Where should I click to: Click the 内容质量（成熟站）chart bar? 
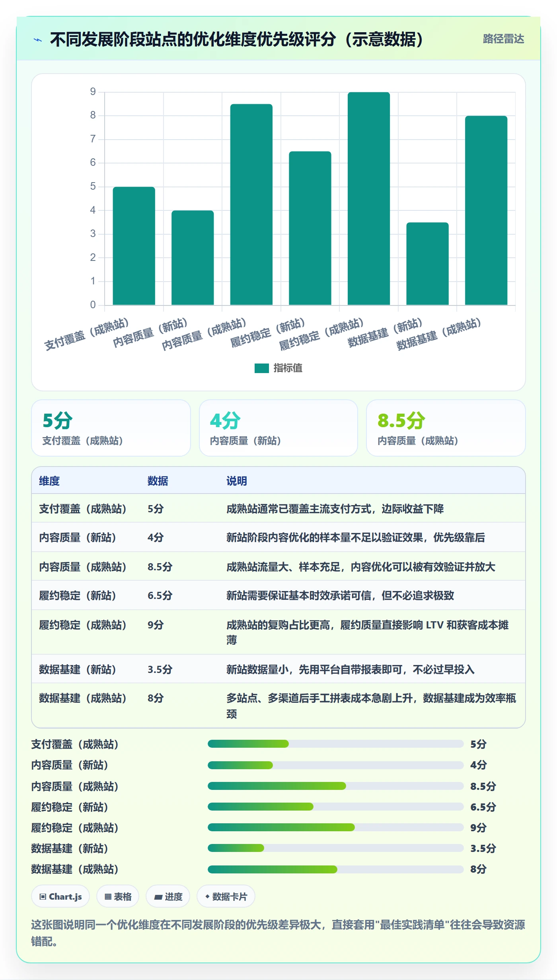(x=251, y=204)
